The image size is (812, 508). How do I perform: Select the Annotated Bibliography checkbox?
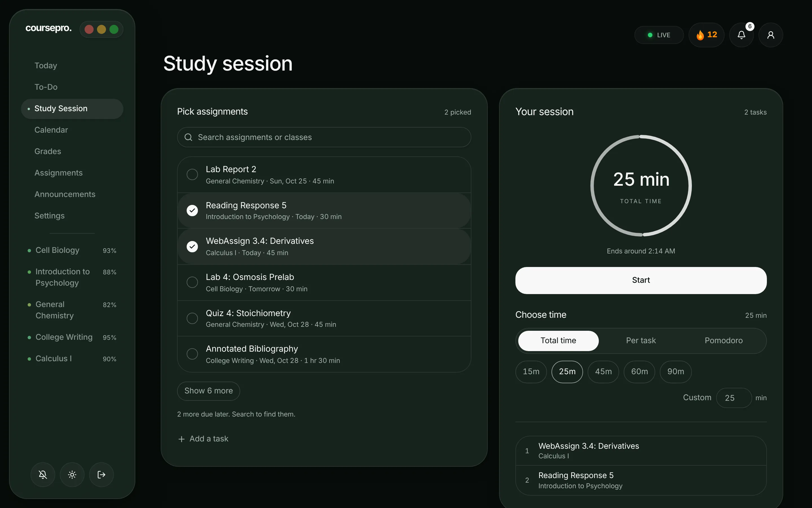192,354
